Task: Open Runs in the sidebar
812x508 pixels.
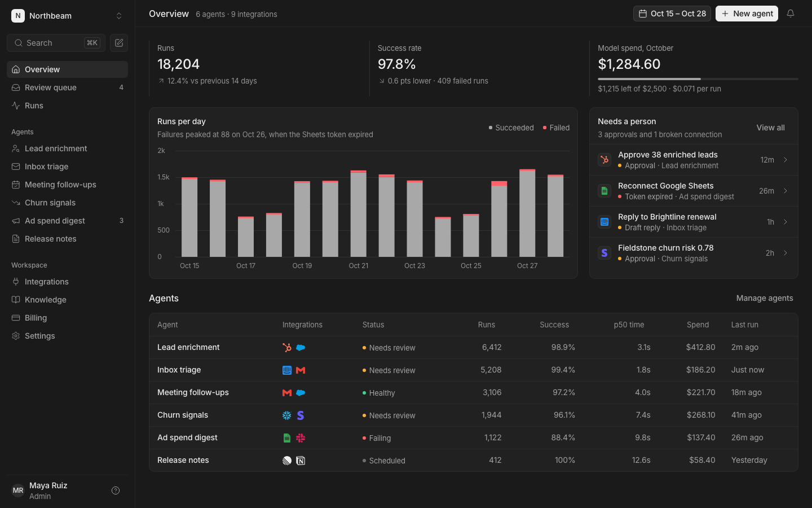Action: point(67,106)
